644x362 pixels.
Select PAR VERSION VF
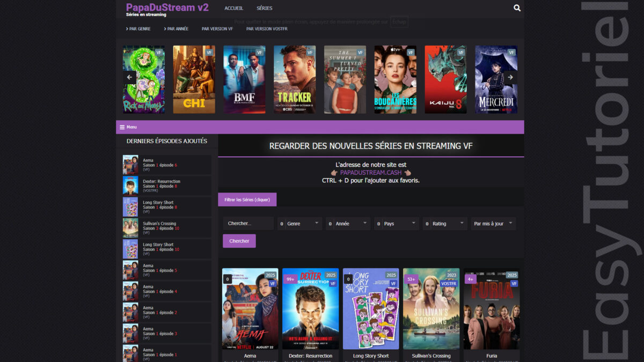point(217,29)
